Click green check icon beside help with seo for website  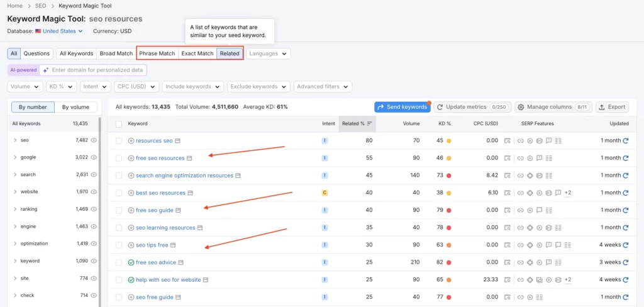[131, 279]
